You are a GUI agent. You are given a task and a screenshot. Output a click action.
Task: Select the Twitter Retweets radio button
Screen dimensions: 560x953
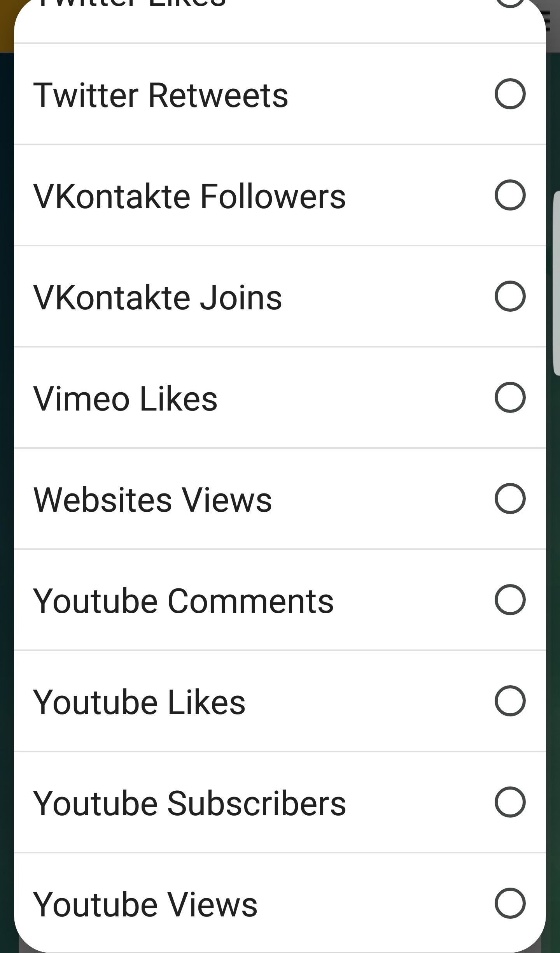tap(510, 94)
